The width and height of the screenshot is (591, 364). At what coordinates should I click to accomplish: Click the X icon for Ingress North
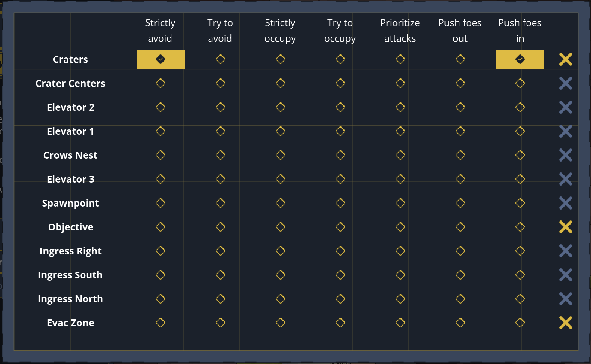point(566,299)
